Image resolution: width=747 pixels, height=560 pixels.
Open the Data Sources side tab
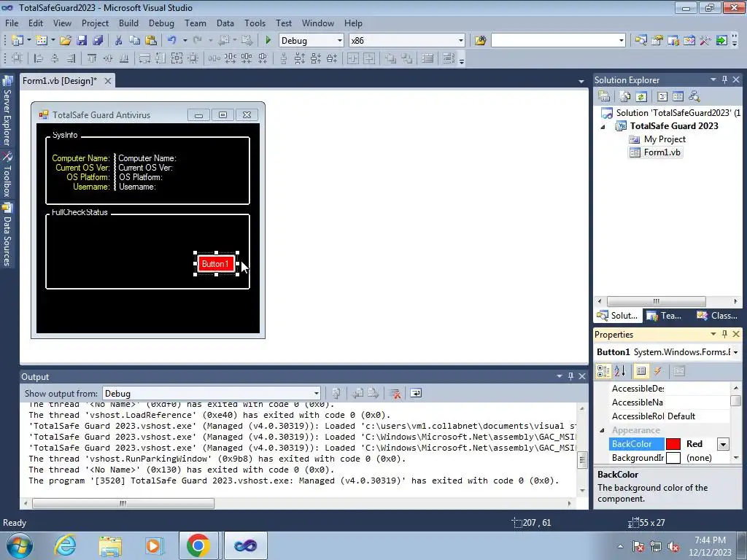pos(7,234)
